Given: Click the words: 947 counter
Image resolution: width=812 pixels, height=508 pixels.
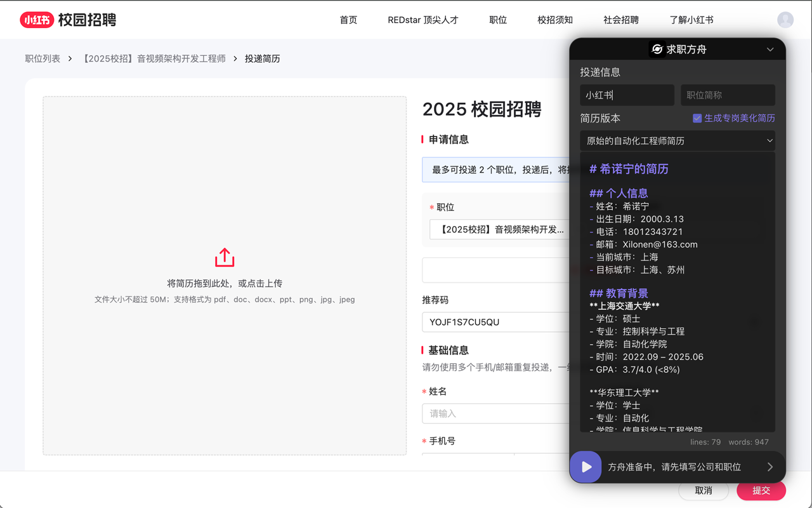Looking at the screenshot, I should coord(749,442).
